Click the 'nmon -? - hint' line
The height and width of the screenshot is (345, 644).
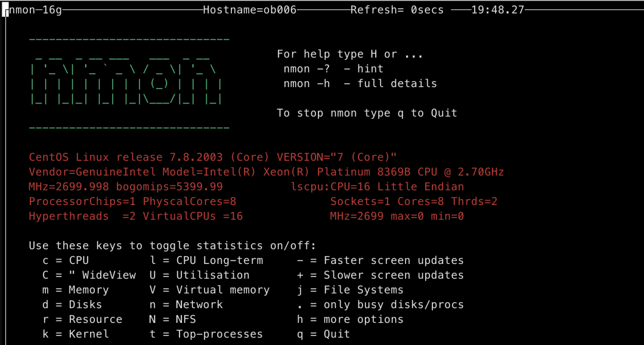[x=333, y=69]
